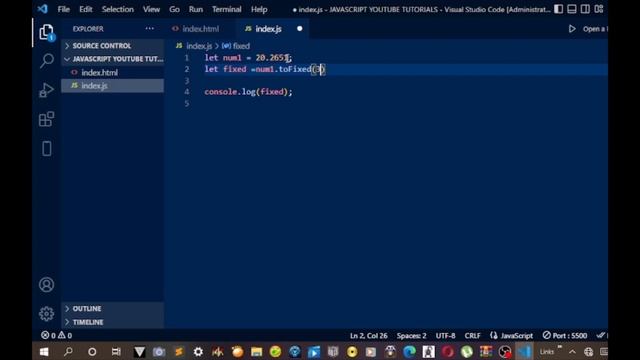Open the Accounts menu icon
This screenshot has height=360, width=640.
pyautogui.click(x=47, y=284)
